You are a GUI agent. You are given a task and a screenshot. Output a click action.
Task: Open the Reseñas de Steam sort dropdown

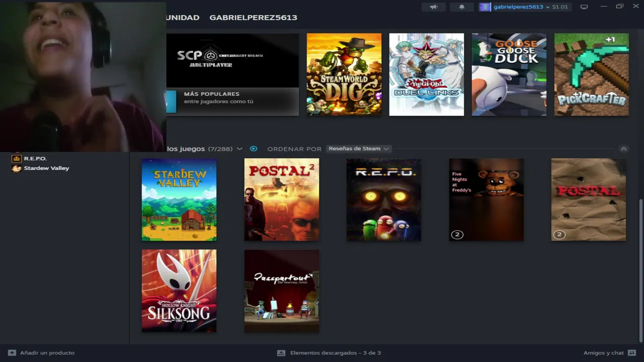[359, 149]
